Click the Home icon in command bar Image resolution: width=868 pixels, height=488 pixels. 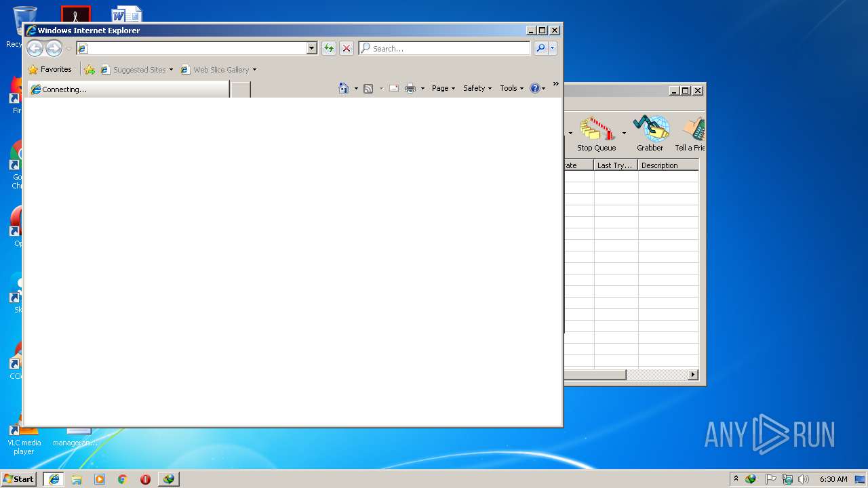coord(344,88)
